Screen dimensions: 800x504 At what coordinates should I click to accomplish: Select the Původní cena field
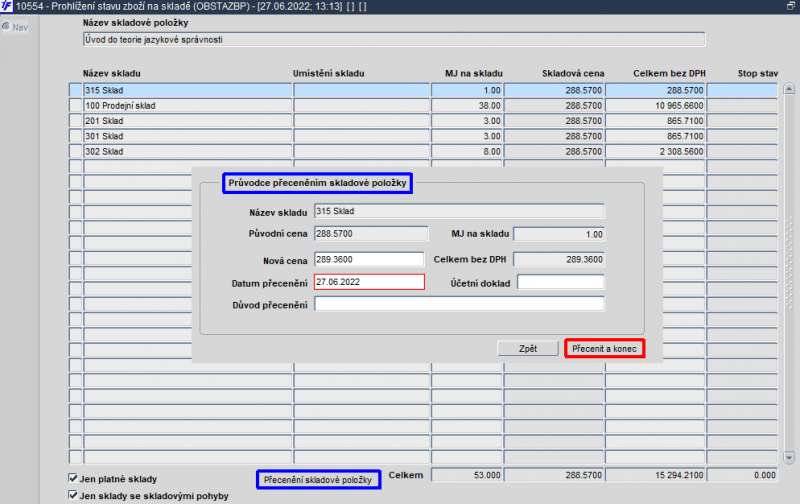[371, 234]
